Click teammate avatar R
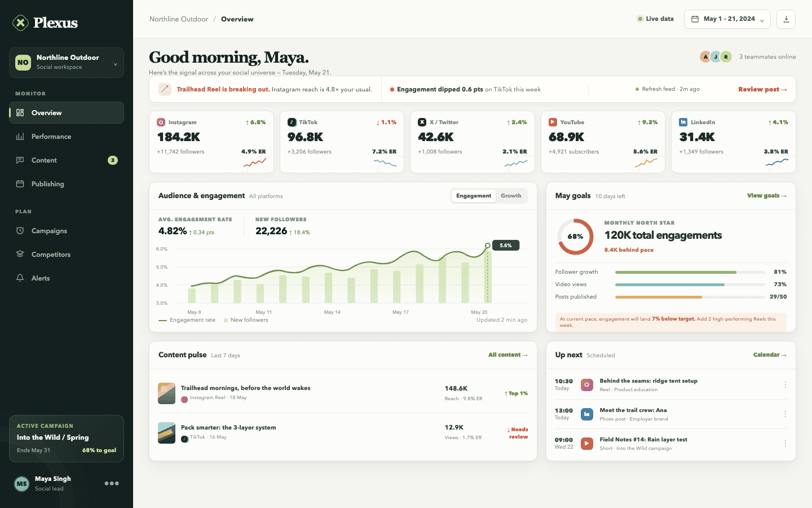The width and height of the screenshot is (812, 508). pyautogui.click(x=726, y=56)
